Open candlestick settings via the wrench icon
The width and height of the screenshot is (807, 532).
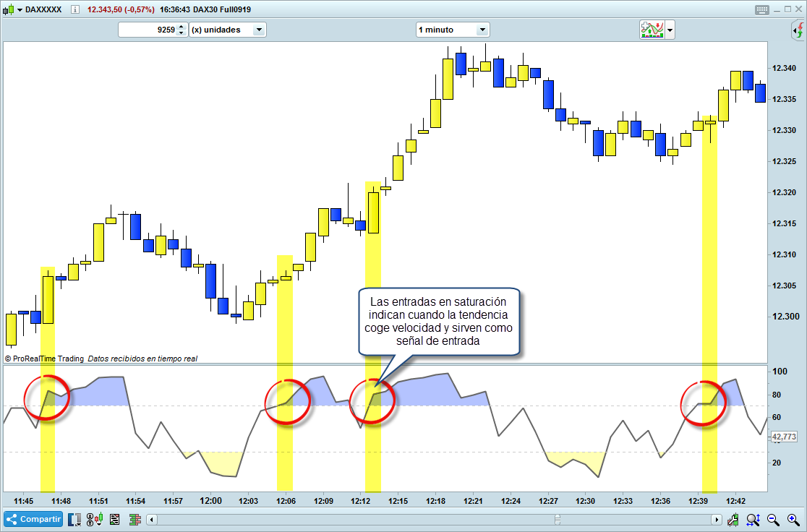click(x=732, y=519)
